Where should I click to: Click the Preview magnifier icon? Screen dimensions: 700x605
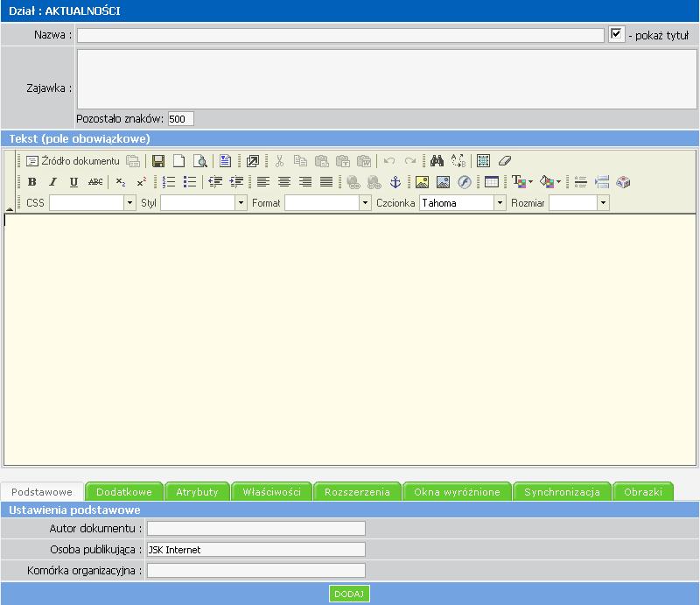click(200, 161)
